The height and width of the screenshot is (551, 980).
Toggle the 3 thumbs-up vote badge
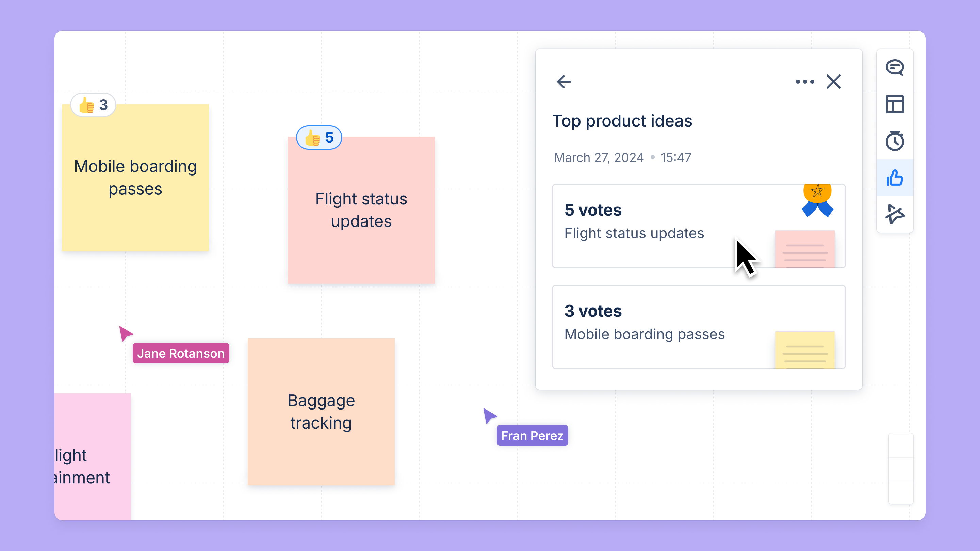(x=93, y=104)
